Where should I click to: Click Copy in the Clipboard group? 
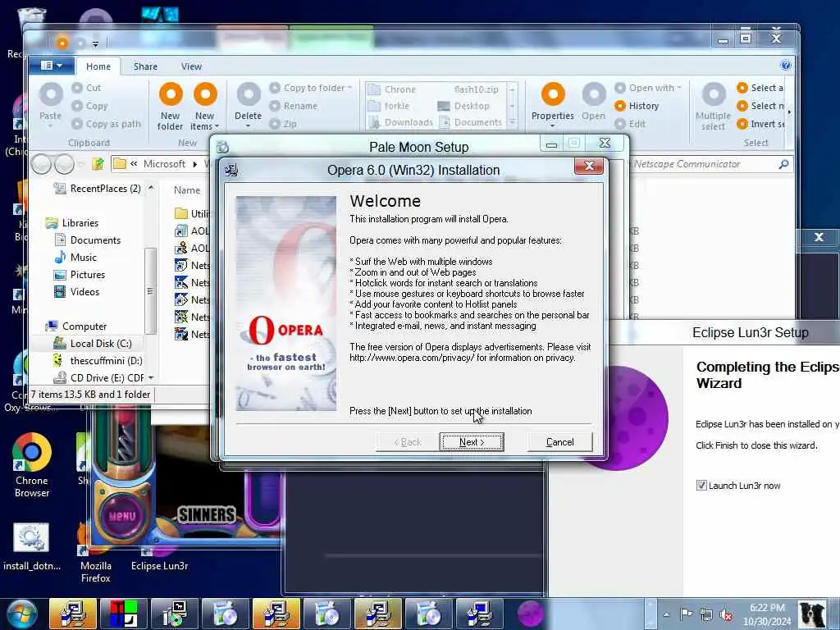[90, 106]
